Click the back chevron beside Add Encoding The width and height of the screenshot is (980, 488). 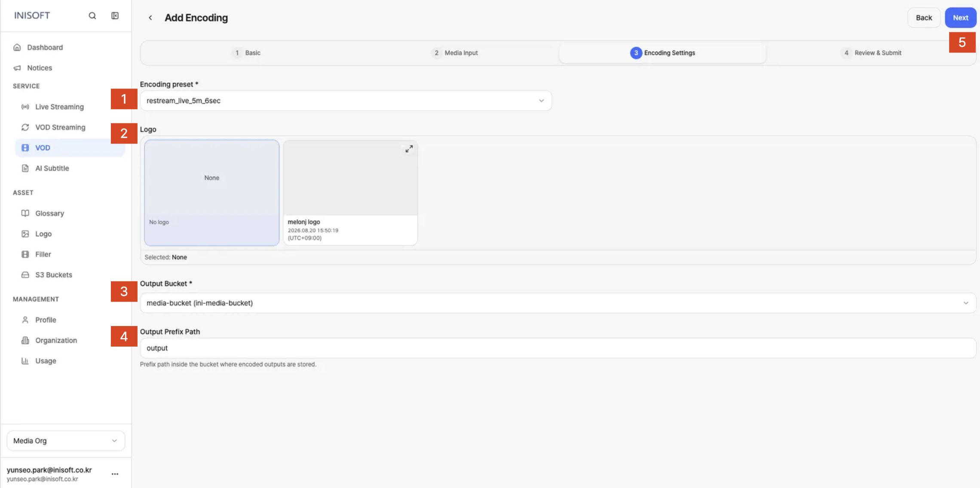[x=150, y=18]
